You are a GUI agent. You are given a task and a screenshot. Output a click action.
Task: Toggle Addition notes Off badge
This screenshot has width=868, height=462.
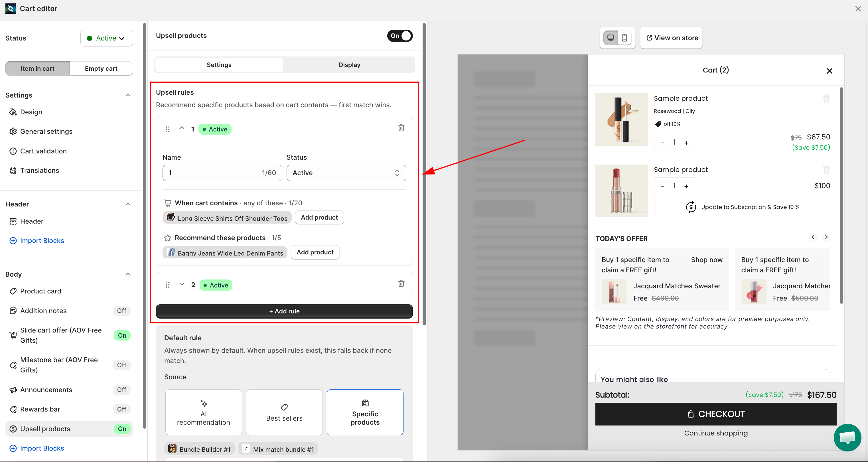pos(122,311)
